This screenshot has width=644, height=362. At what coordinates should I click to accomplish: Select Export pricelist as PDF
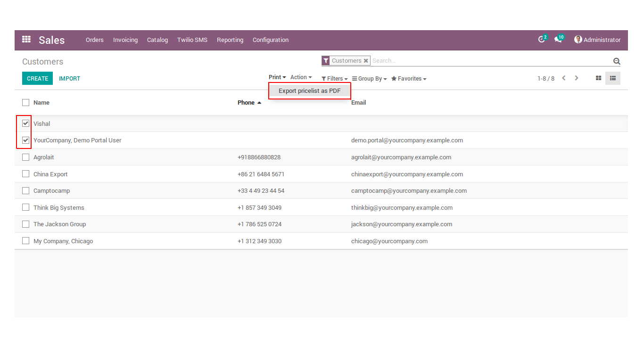(x=309, y=91)
